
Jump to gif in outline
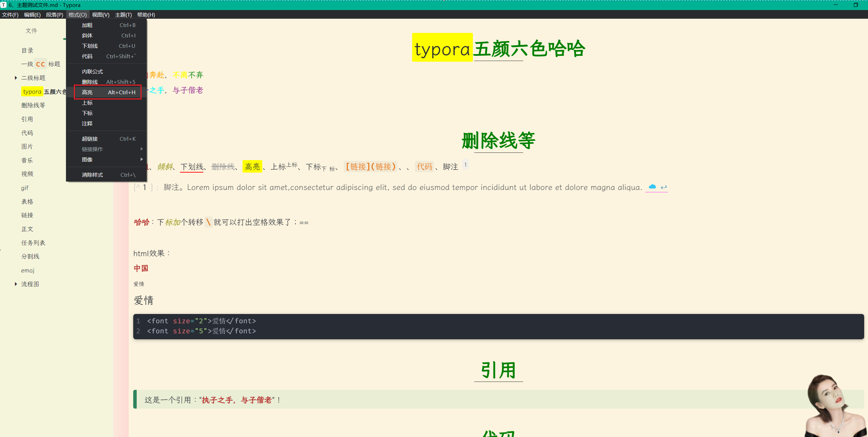pyautogui.click(x=25, y=188)
